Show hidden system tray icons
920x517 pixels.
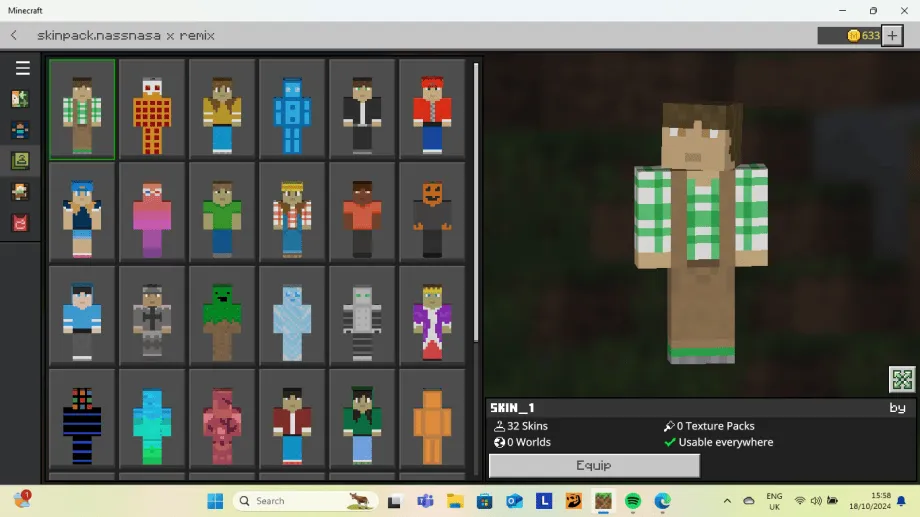coord(728,501)
